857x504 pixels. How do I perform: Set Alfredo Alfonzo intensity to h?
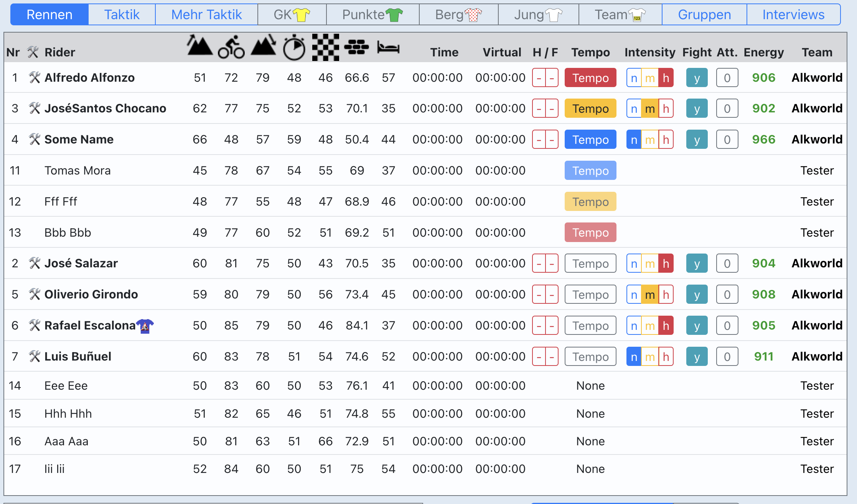tap(666, 78)
